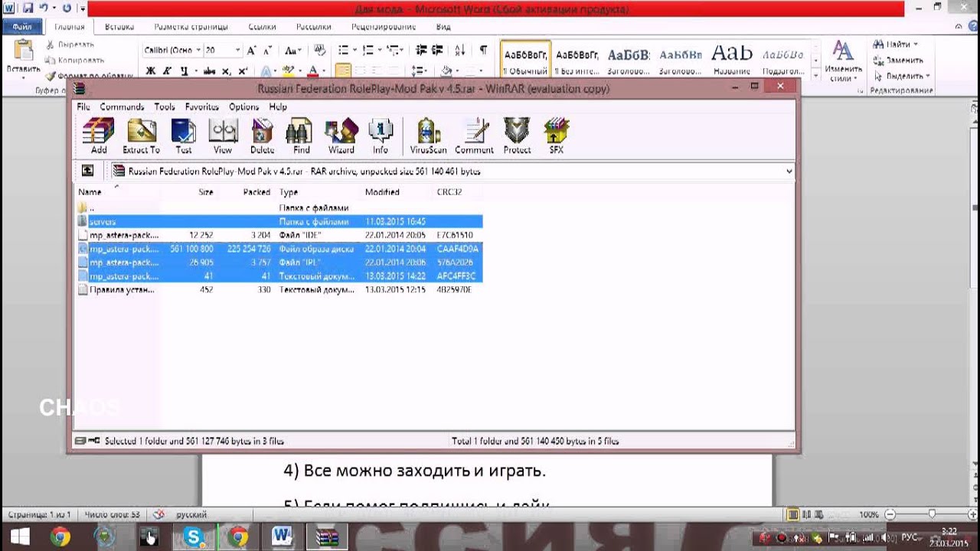Image resolution: width=980 pixels, height=551 pixels.
Task: Open the Help menu in WinRAR
Action: pyautogui.click(x=278, y=107)
